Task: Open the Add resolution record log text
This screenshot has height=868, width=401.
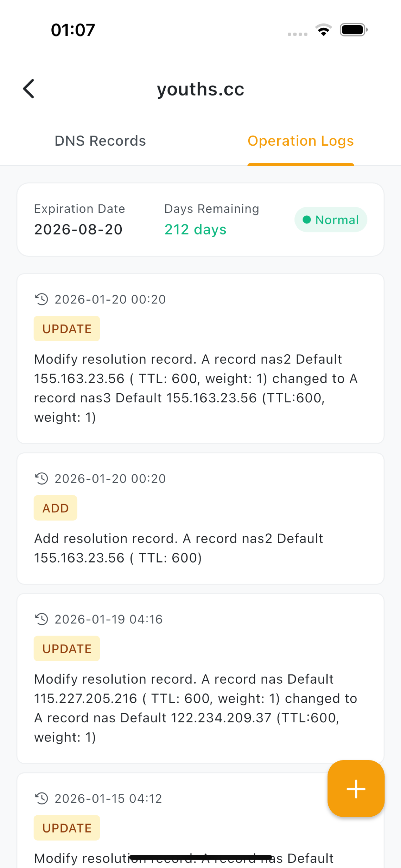Action: (179, 548)
